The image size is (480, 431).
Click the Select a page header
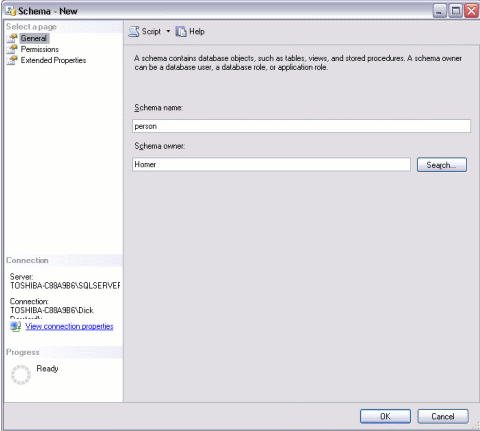click(x=31, y=27)
